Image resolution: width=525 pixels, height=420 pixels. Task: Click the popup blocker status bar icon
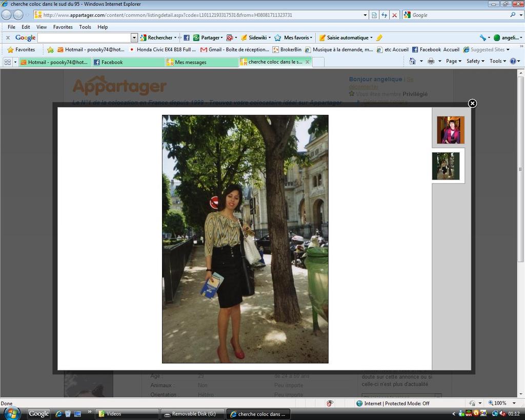coord(330,403)
